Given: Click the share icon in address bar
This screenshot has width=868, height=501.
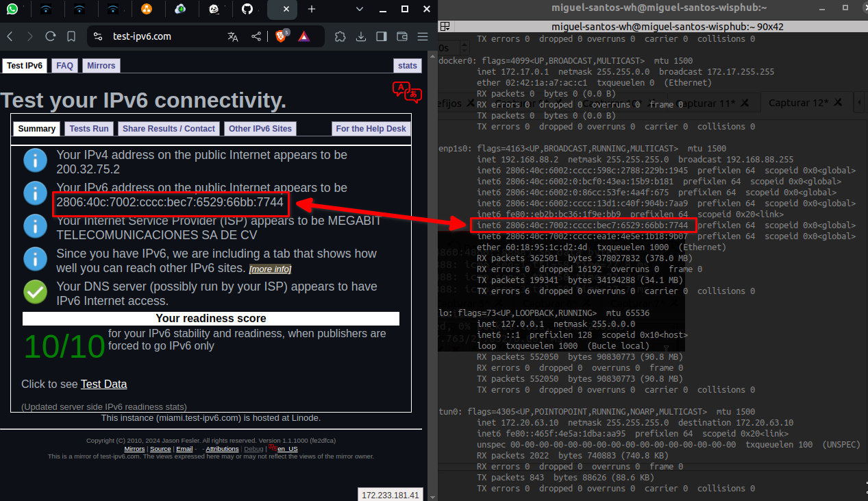Looking at the screenshot, I should click(256, 36).
